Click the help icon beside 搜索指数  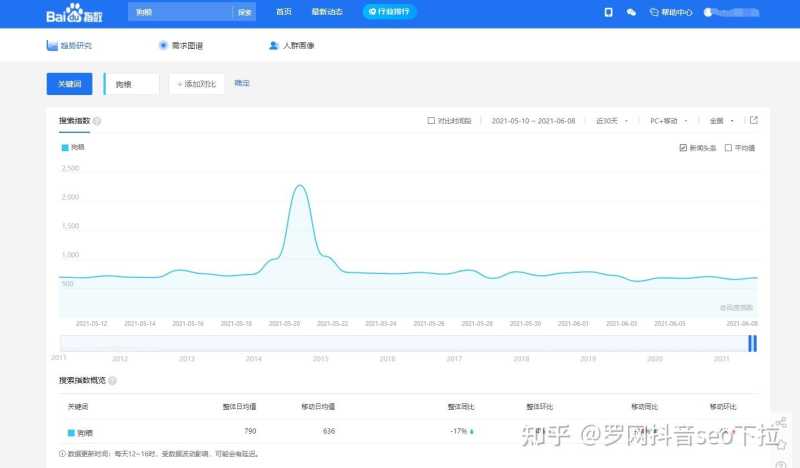click(97, 121)
